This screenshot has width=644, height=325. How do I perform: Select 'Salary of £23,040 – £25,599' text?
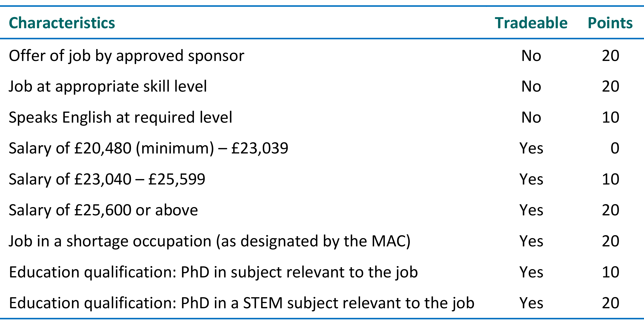click(x=107, y=179)
